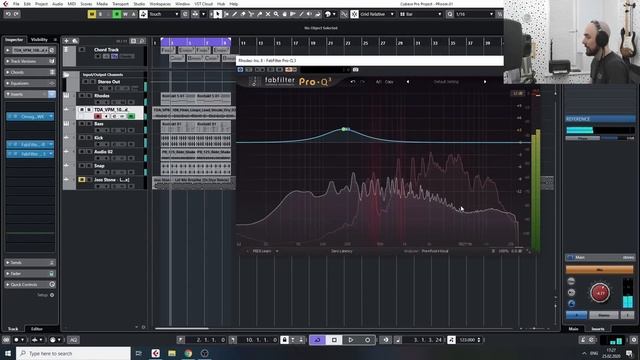
Task: Unmute the Joss Stone track
Action: [x=82, y=180]
